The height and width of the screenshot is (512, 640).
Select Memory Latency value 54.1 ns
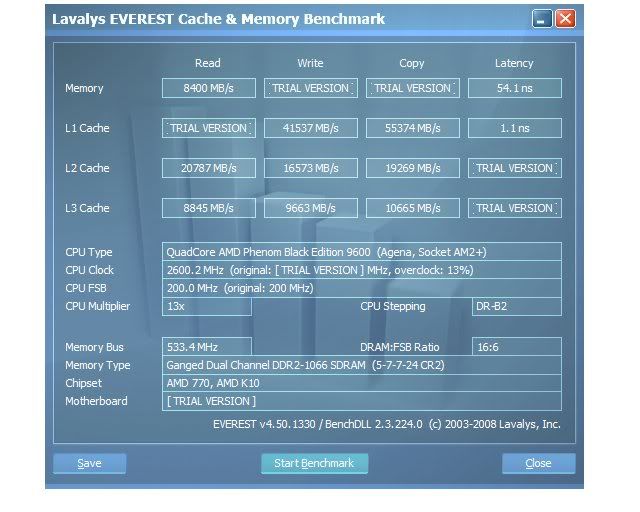point(515,88)
